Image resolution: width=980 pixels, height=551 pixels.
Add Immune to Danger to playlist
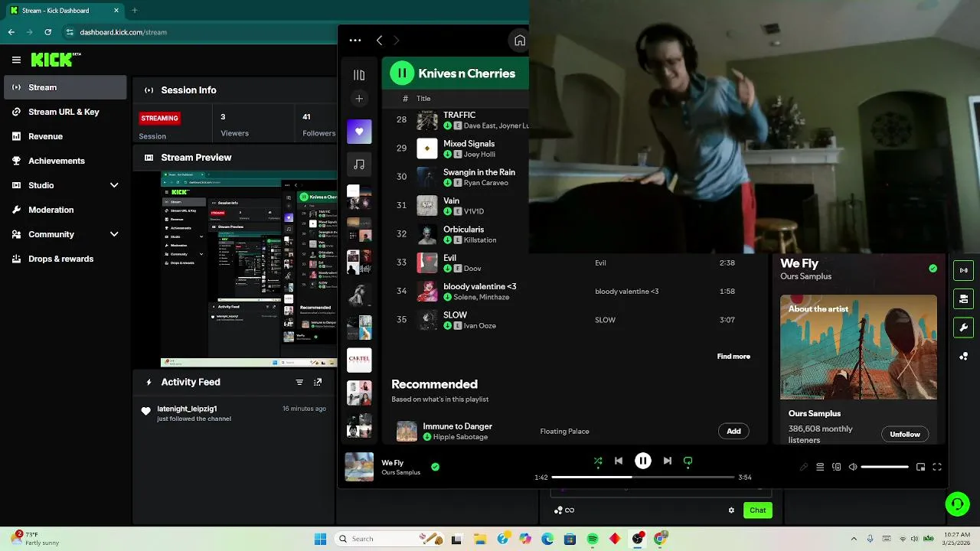tap(733, 431)
